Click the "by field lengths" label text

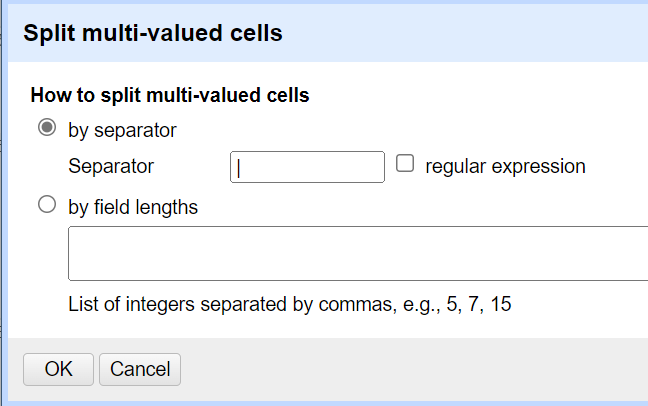click(x=133, y=207)
